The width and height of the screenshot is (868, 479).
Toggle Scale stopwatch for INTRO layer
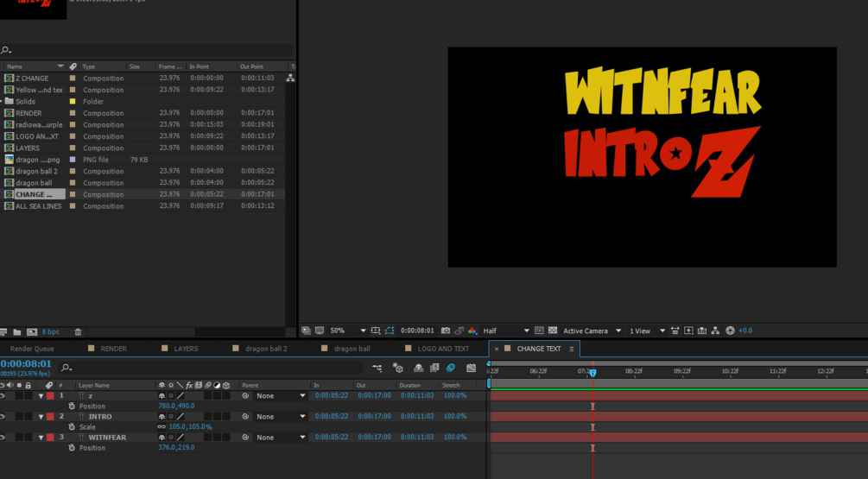[x=72, y=427]
